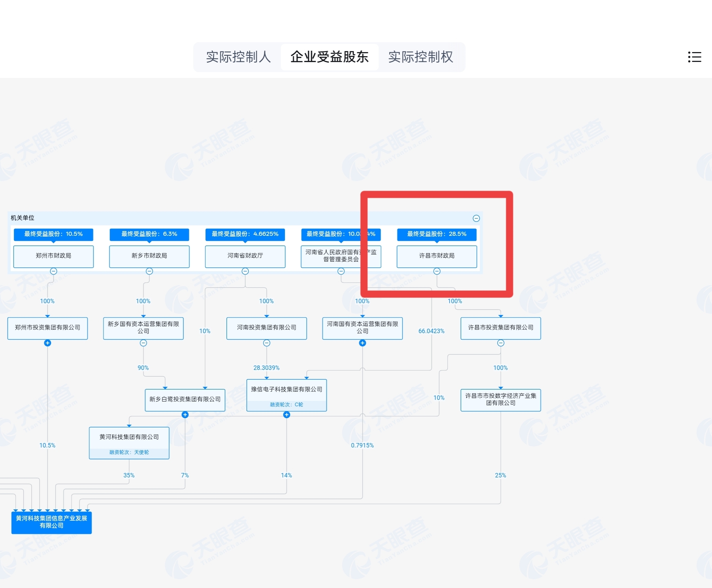Open 许昌市投资集团有限公司 company box
Screen dimensions: 712x588
point(501,328)
